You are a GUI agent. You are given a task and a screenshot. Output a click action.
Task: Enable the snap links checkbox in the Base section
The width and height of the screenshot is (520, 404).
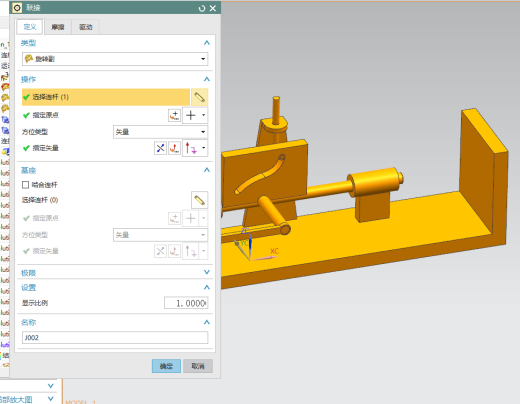[x=25, y=185]
